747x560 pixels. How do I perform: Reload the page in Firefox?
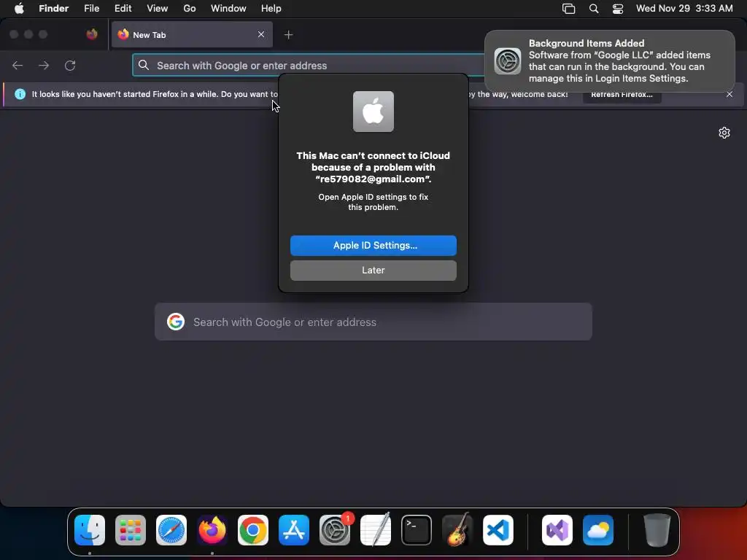70,65
